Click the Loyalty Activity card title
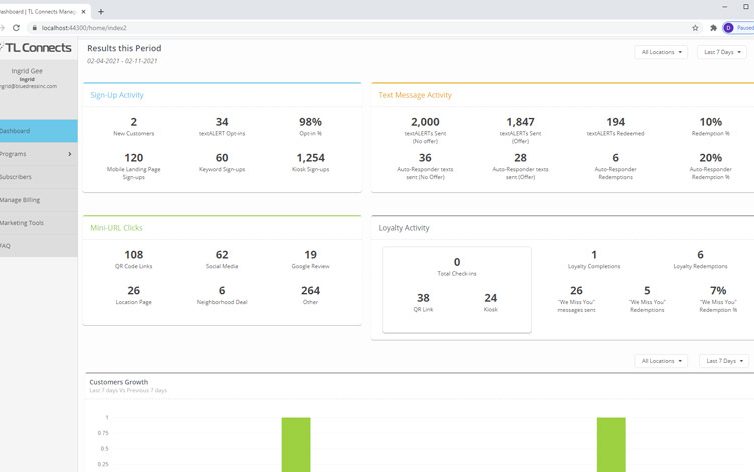The width and height of the screenshot is (754, 472). tap(404, 228)
